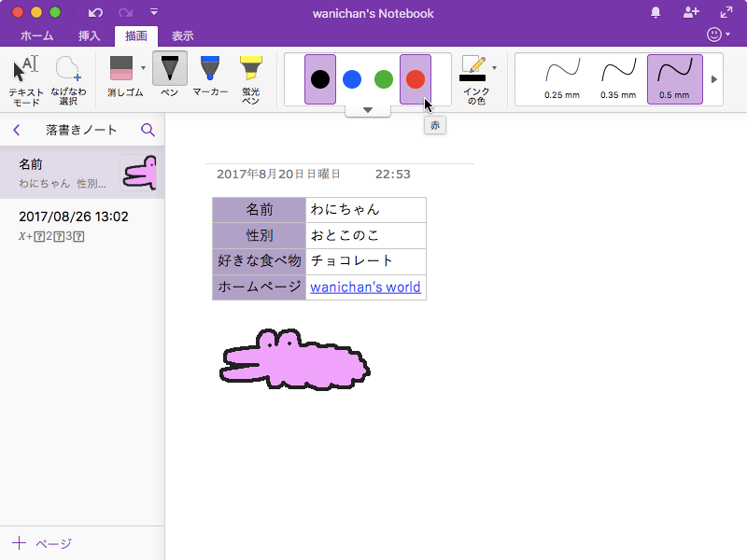747x560 pixels.
Task: Show more pen thickness options
Action: click(x=714, y=79)
